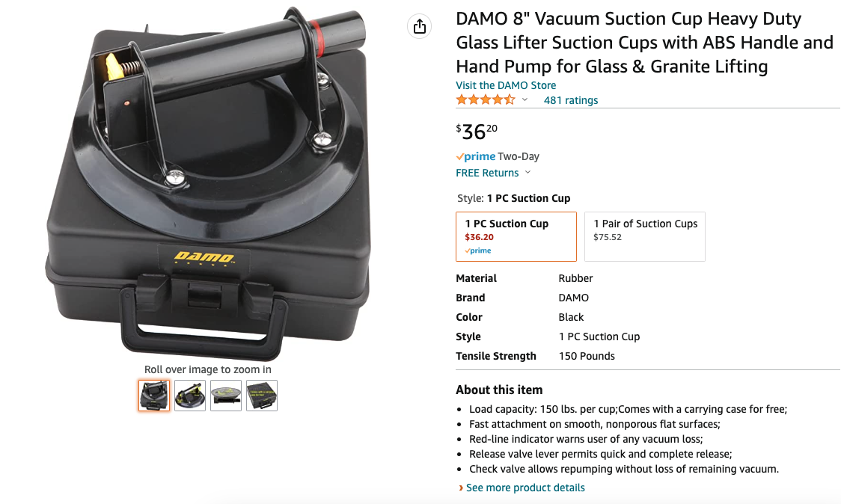The image size is (841, 504).
Task: Open the 481 ratings link
Action: point(571,100)
